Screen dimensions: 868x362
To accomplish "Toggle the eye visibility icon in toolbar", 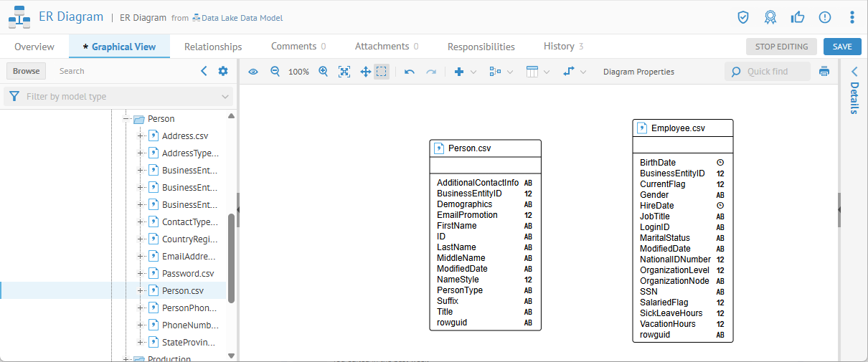I will [x=253, y=72].
